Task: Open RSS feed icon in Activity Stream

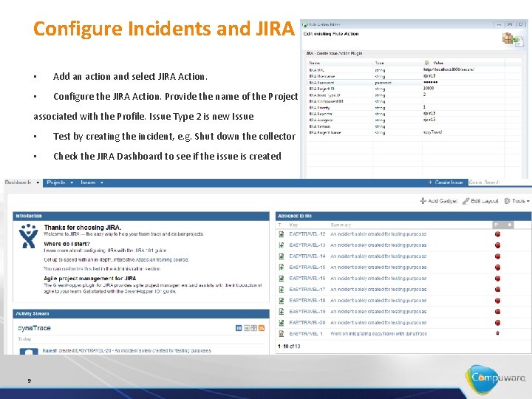Action: point(262,328)
